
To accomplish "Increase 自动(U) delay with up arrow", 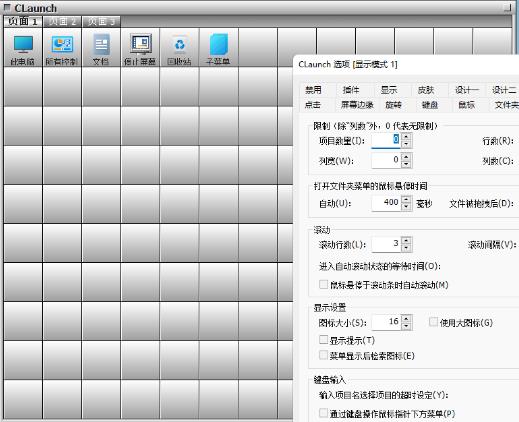I will [406, 199].
